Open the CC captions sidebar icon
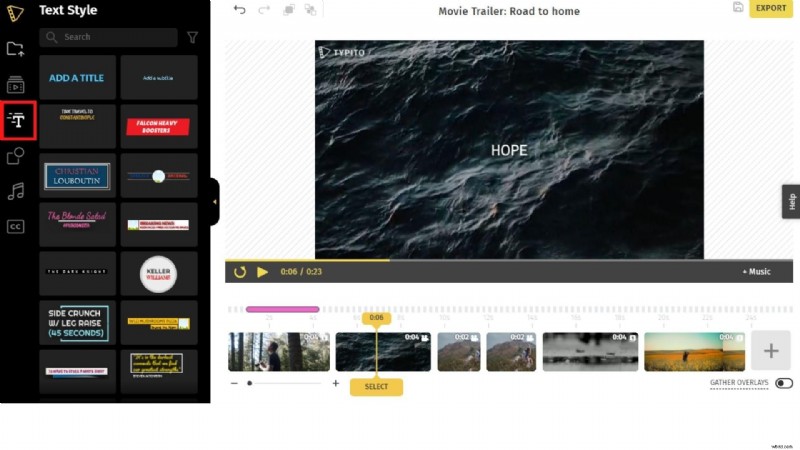 (15, 227)
